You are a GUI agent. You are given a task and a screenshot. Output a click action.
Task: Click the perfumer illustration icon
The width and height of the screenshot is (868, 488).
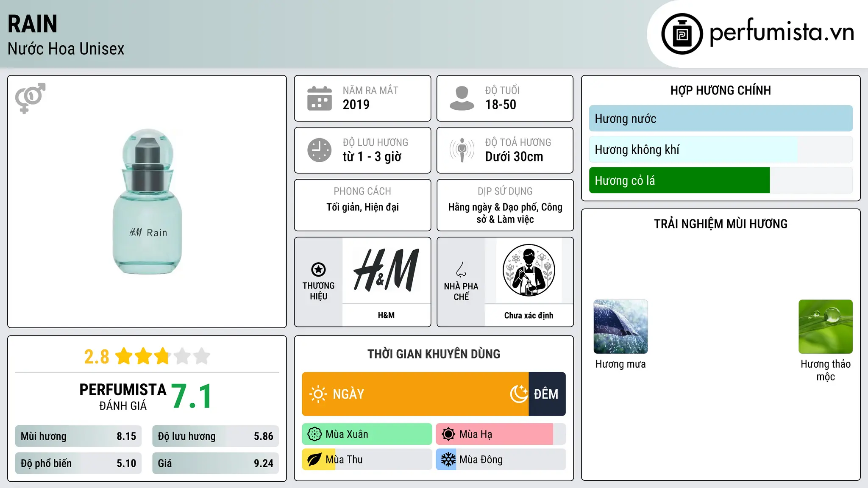click(x=529, y=270)
